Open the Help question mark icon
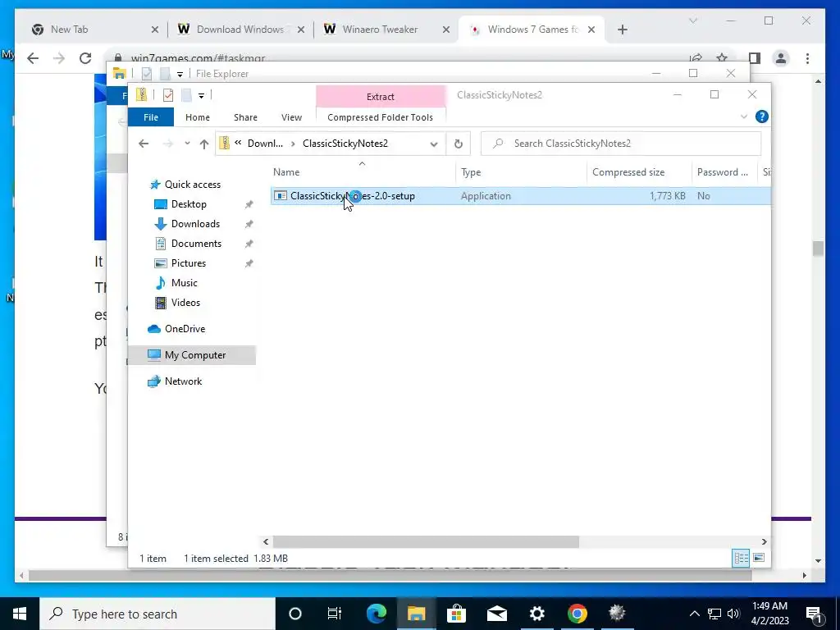 761,116
